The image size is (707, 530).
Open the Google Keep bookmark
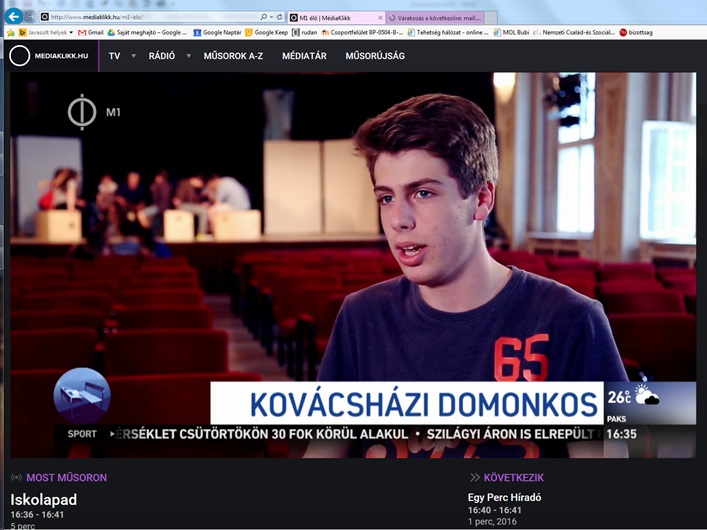266,32
